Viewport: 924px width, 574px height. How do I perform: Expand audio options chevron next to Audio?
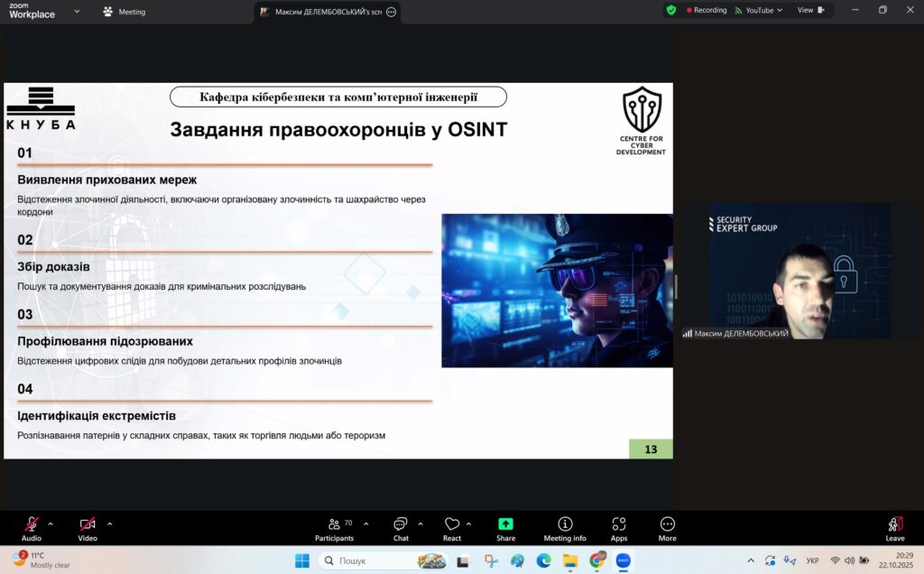coord(51,523)
